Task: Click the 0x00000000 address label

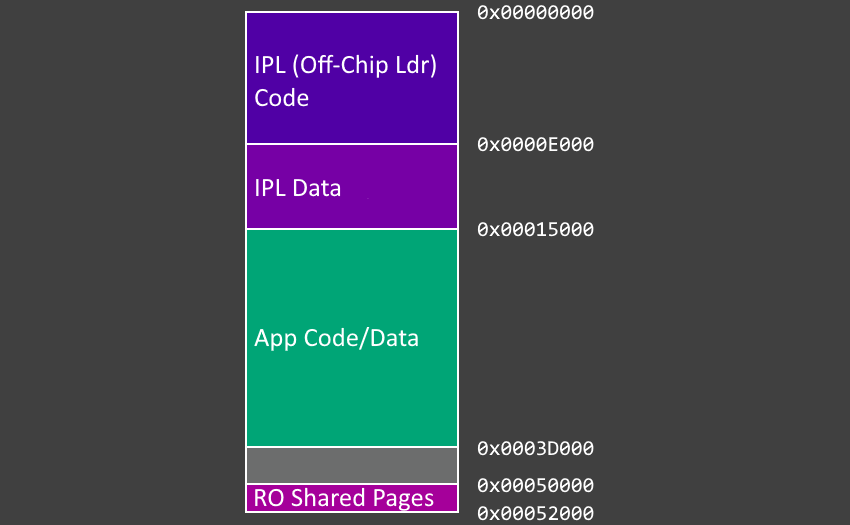Action: [x=535, y=13]
